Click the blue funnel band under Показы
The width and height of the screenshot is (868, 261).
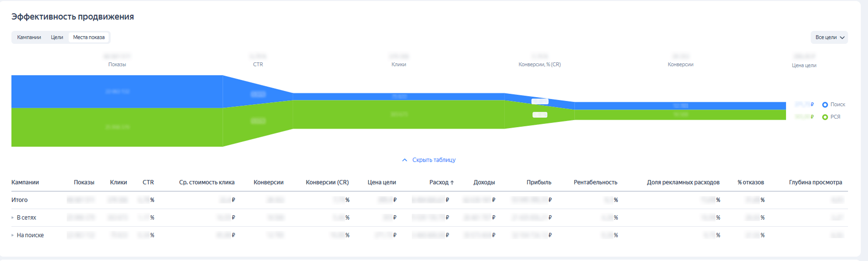117,91
